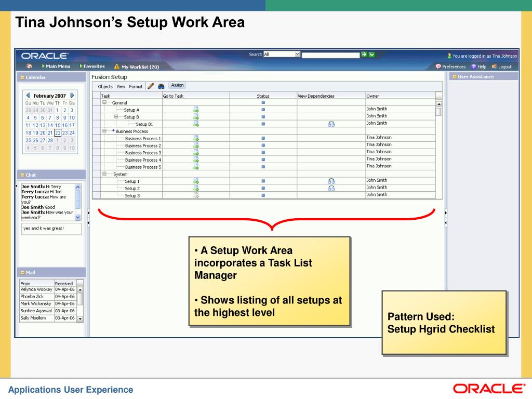Click the green search go arrow

tap(364, 54)
